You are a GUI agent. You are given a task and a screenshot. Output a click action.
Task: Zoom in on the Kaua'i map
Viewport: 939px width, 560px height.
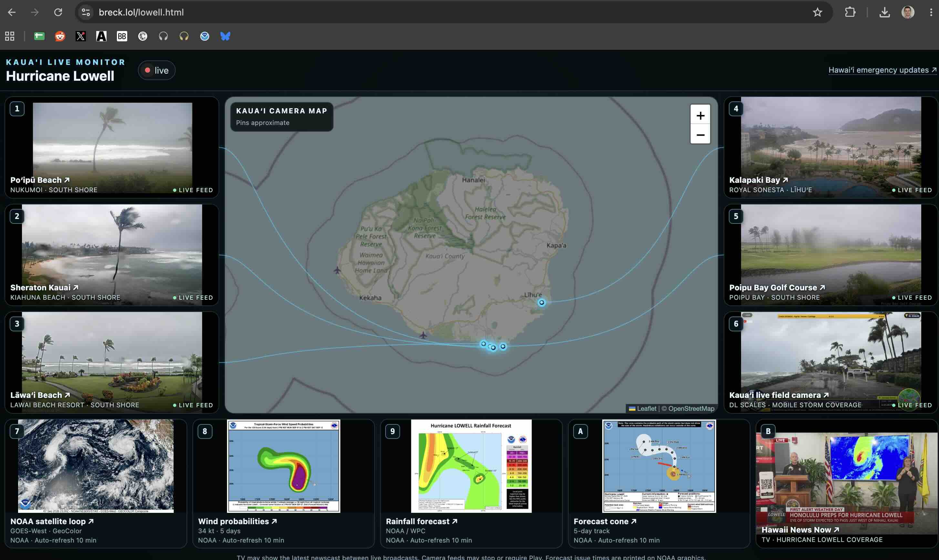click(700, 115)
